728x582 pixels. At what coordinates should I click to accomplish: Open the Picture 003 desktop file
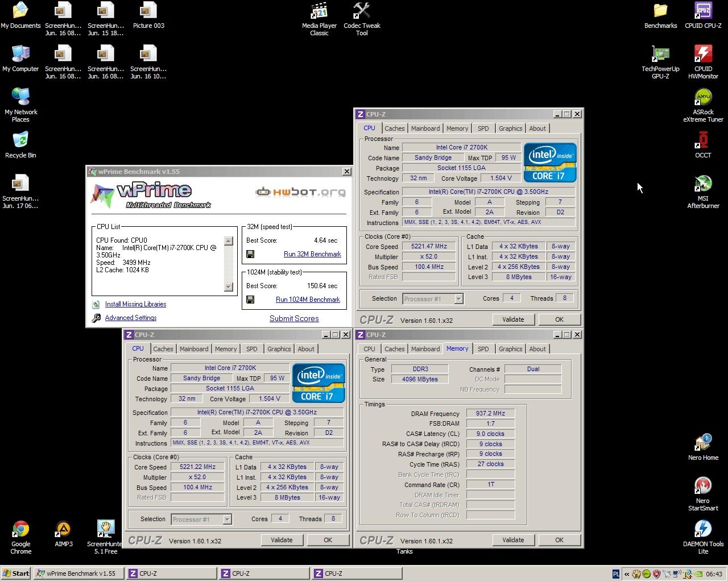click(x=148, y=16)
